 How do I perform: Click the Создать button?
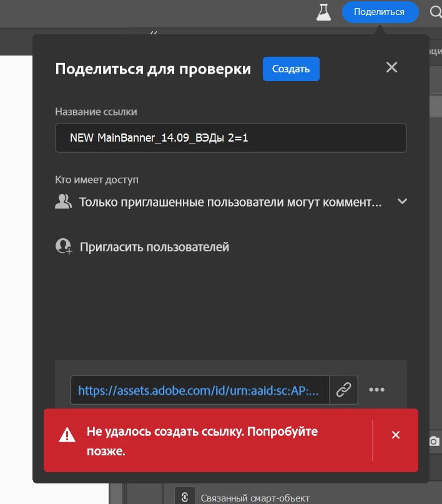291,69
